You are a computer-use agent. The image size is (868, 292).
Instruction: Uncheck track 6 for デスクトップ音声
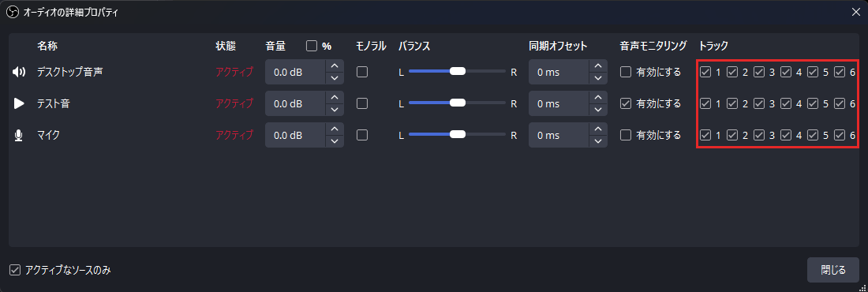(840, 72)
